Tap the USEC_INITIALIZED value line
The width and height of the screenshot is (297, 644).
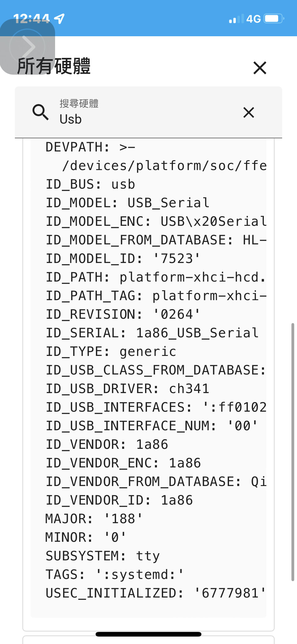156,593
